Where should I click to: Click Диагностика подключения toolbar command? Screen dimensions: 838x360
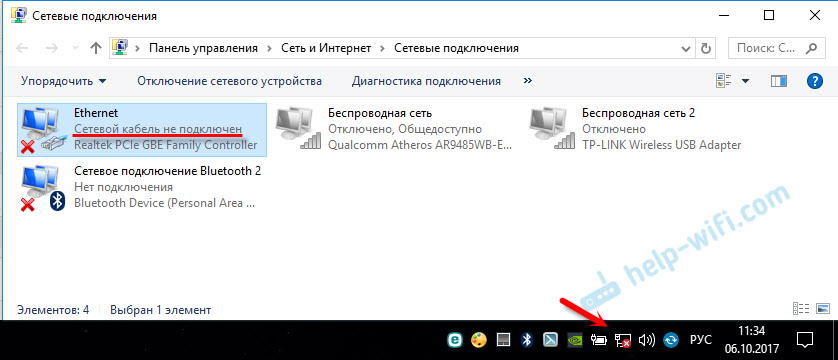pyautogui.click(x=426, y=81)
